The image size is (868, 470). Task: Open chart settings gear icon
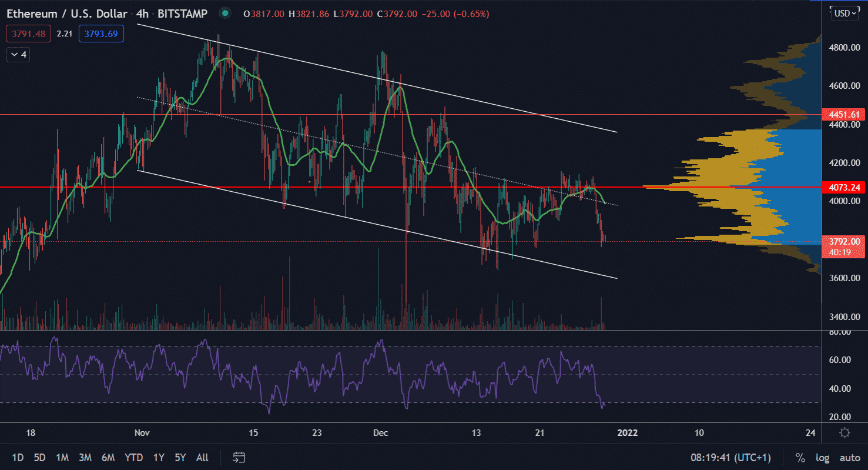coord(844,433)
